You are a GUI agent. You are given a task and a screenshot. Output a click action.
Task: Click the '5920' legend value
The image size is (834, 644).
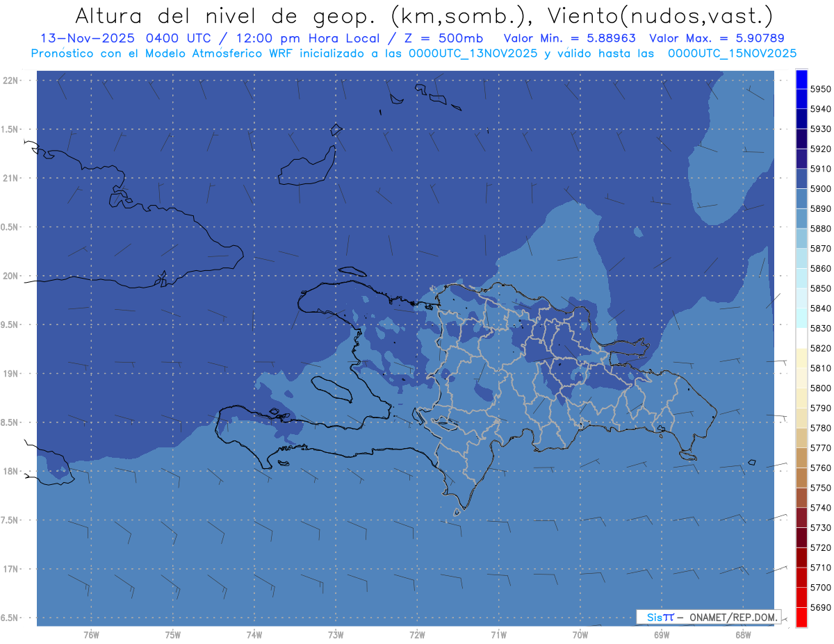820,149
